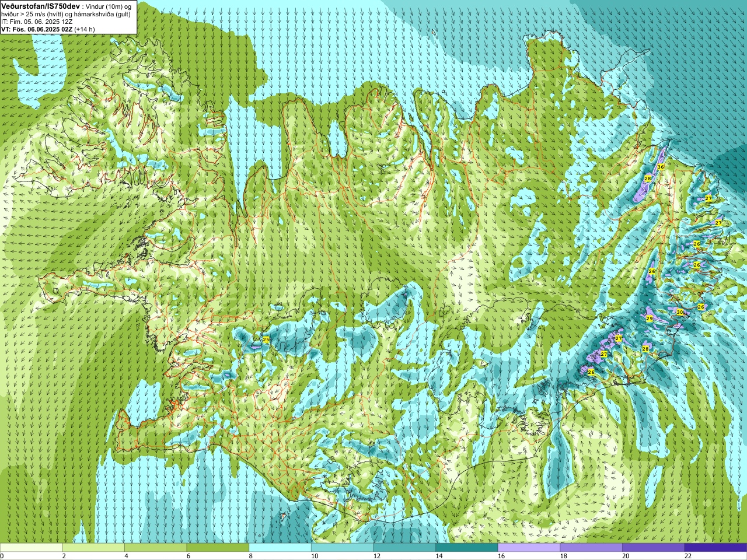Image resolution: width=747 pixels, height=560 pixels.
Task: Click the 'IT: Fim. 05. 06. 2025 12Z' line
Action: (37, 22)
